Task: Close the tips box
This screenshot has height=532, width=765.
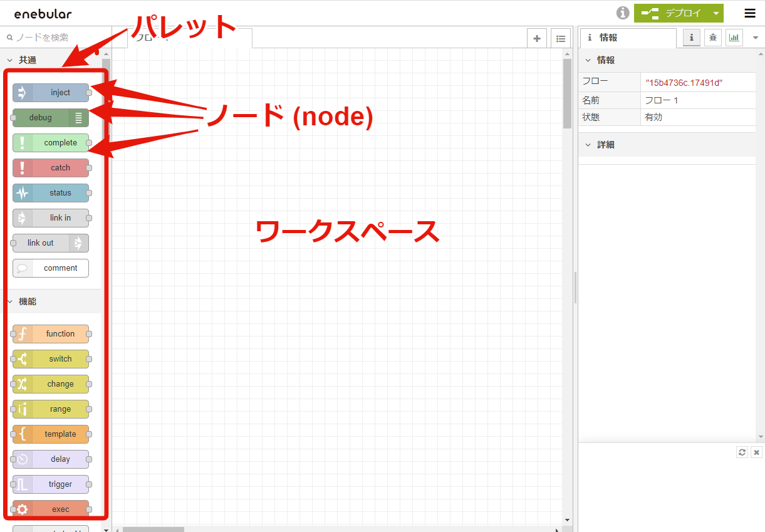Action: (757, 452)
